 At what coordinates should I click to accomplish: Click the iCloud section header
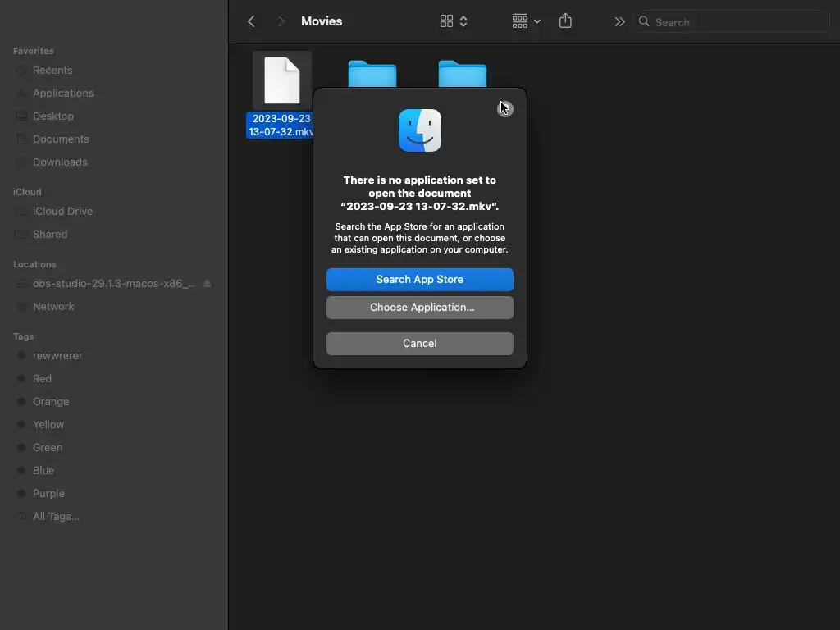pyautogui.click(x=27, y=192)
